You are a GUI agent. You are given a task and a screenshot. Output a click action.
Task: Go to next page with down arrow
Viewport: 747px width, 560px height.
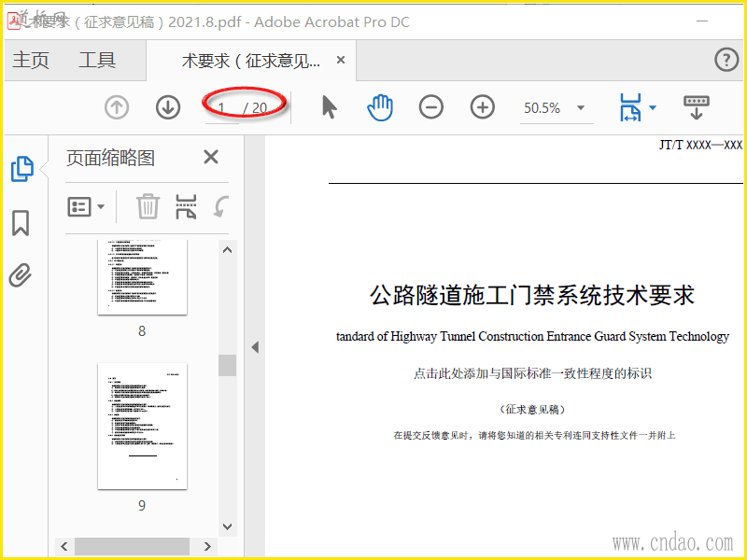pos(168,107)
